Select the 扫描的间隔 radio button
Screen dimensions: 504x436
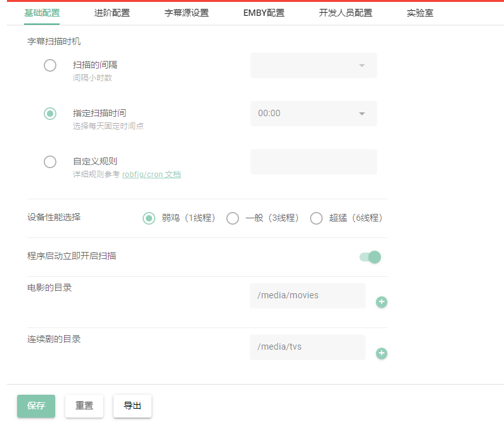pos(50,65)
